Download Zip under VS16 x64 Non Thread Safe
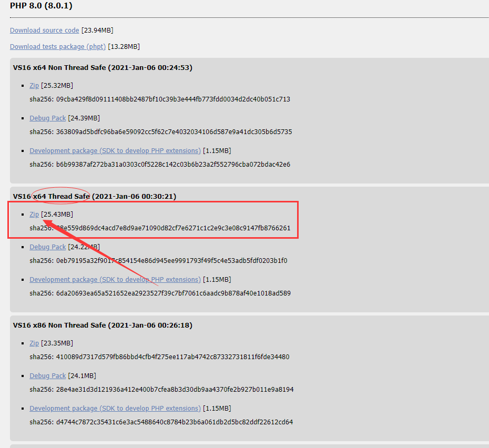The height and width of the screenshot is (448, 489). (34, 86)
